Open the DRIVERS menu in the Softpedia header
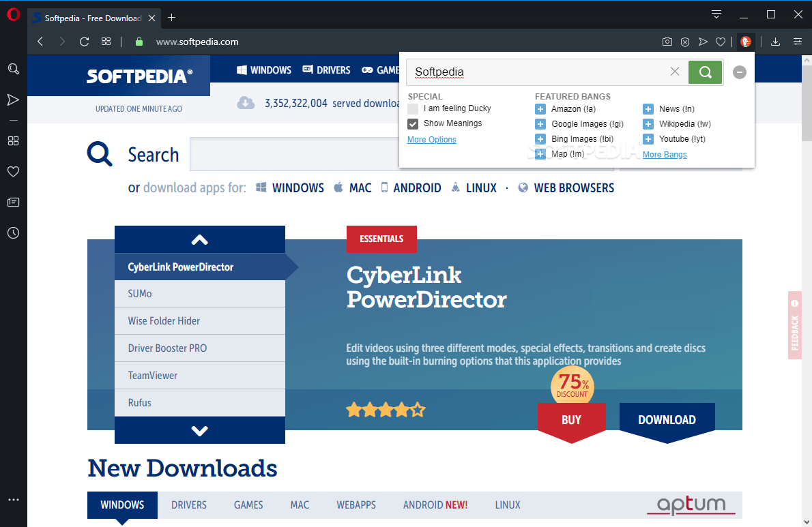Screen dimensions: 812x527 coord(326,70)
